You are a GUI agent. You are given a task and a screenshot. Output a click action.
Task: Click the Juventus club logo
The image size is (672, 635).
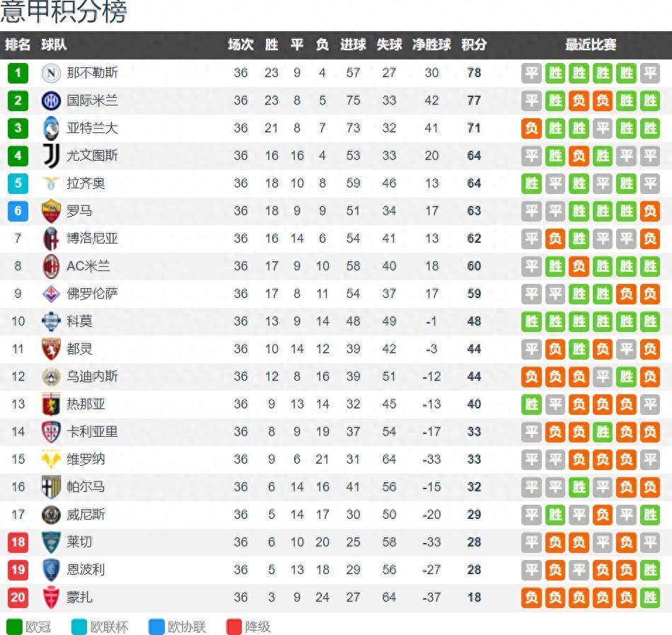pyautogui.click(x=51, y=156)
